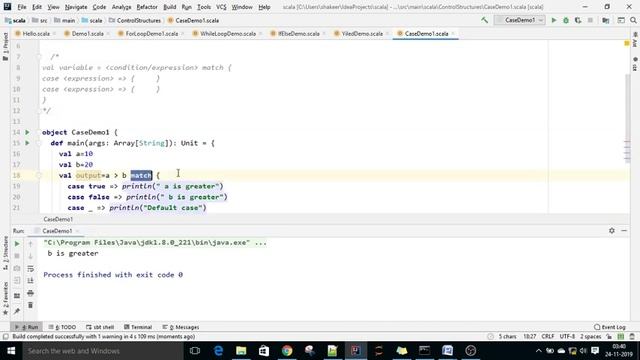Open the Build menu
The height and width of the screenshot is (360, 640).
169,7
